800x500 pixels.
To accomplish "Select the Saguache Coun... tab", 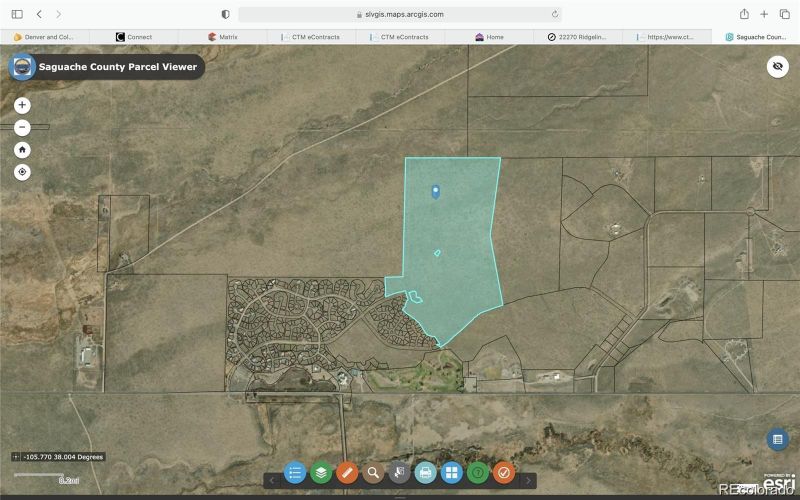I will pos(756,37).
